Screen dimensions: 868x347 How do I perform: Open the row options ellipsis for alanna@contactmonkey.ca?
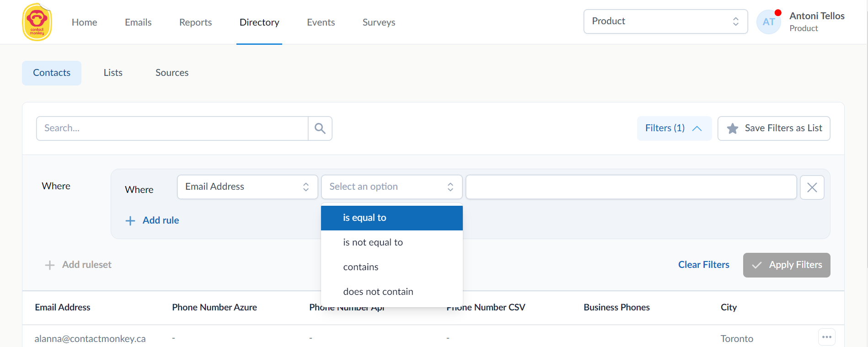tap(827, 337)
